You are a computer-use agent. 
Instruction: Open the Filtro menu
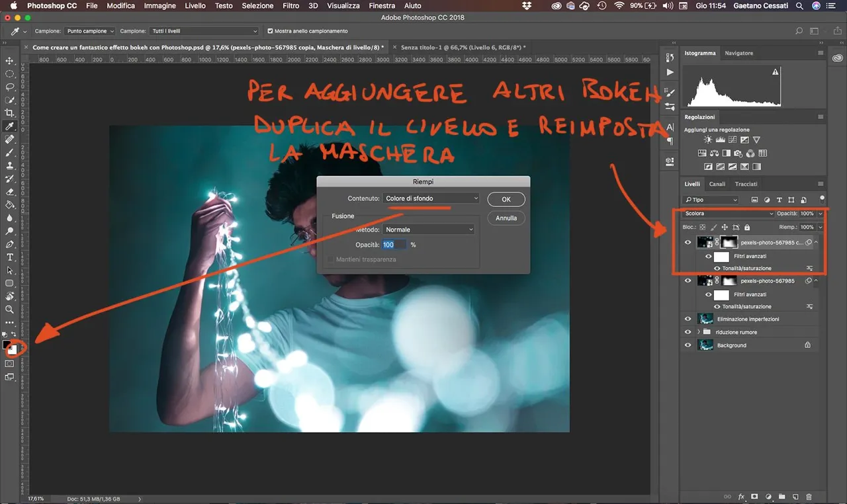click(x=290, y=5)
